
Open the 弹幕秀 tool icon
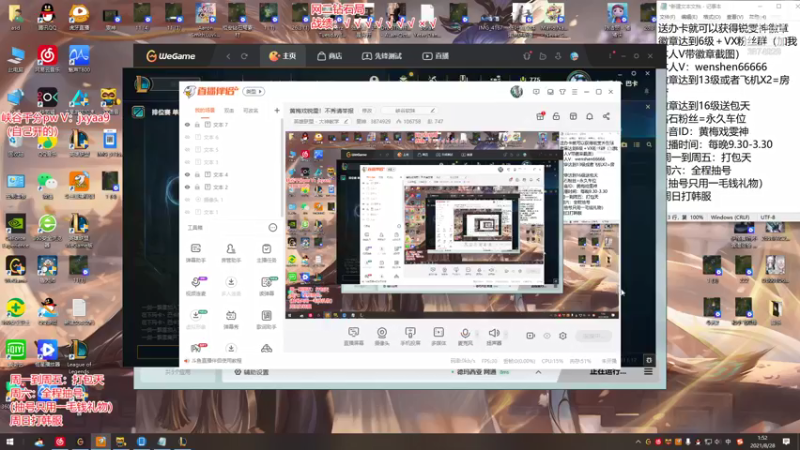(231, 319)
